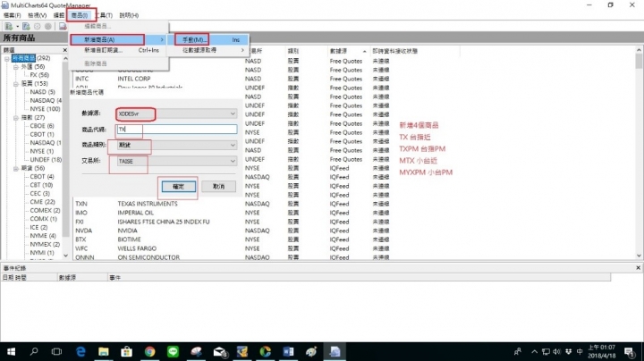Launch Google Chrome from taskbar
Screen dimensions: 644x361
click(150, 351)
